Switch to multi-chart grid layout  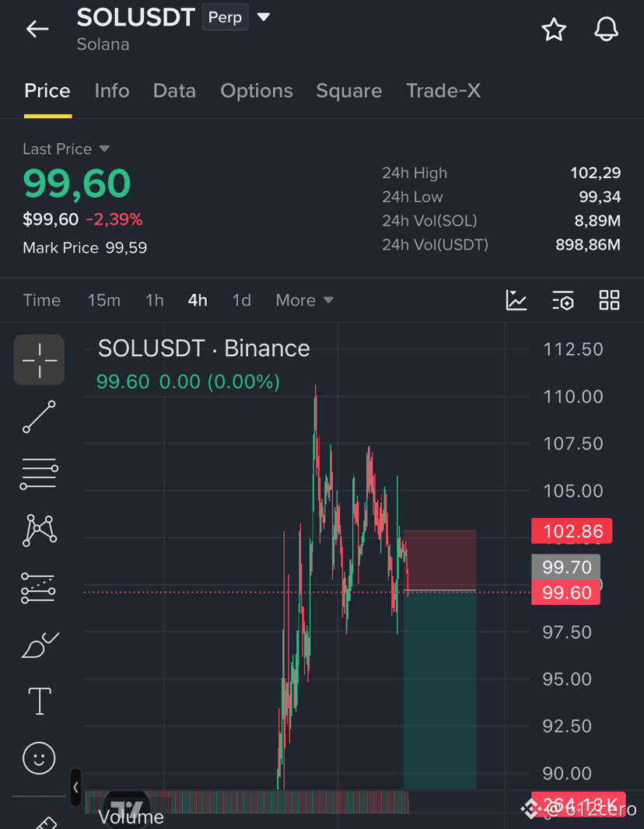pyautogui.click(x=609, y=300)
